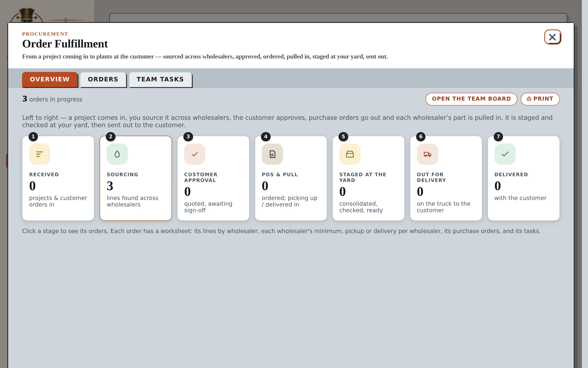Open the team board

471,99
